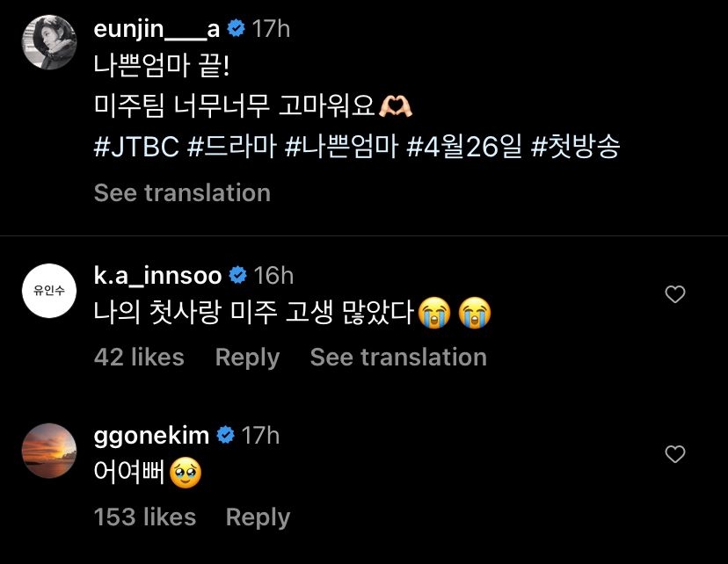Visit the k.a_innsoo username profile
Screen dimensions: 728x564
(157, 276)
